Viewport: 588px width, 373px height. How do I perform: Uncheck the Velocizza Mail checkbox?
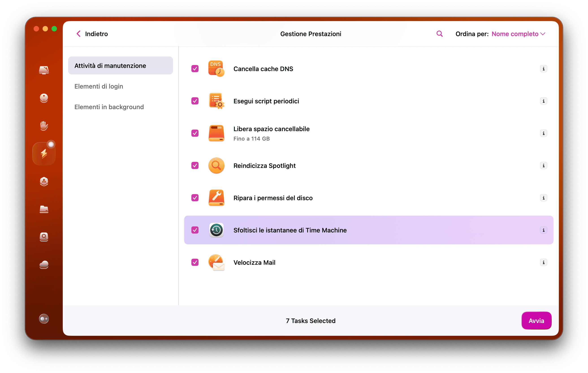click(x=195, y=262)
